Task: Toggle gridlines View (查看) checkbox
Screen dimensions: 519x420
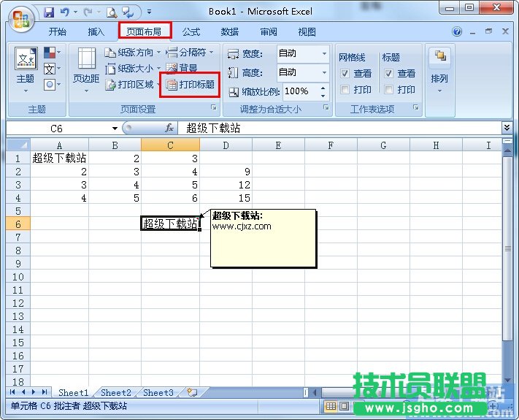Action: (x=345, y=73)
